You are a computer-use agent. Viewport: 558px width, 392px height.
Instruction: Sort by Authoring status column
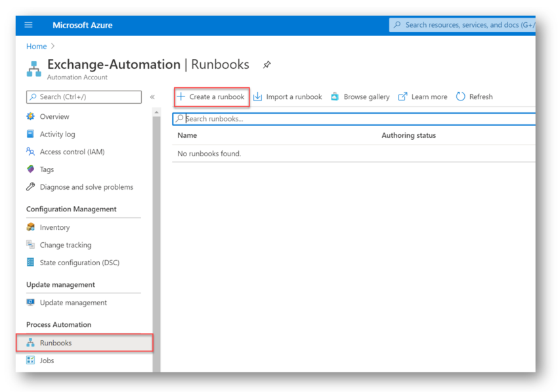point(408,135)
